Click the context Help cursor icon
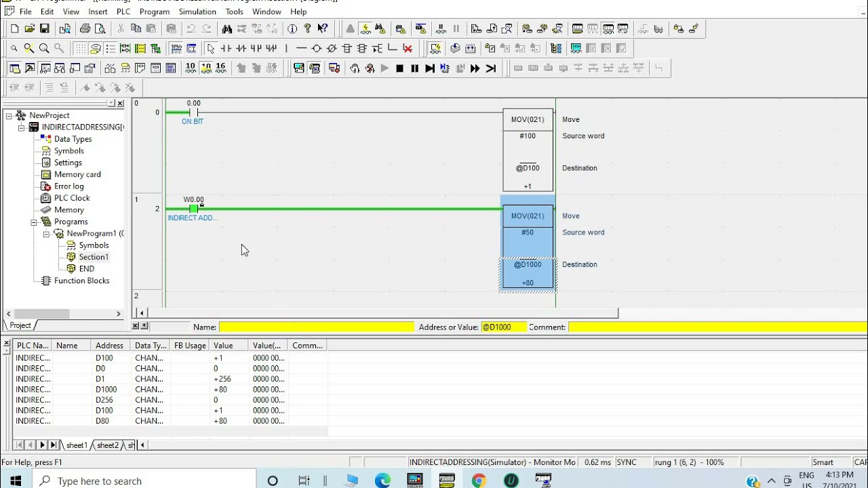The image size is (868, 488). (323, 28)
